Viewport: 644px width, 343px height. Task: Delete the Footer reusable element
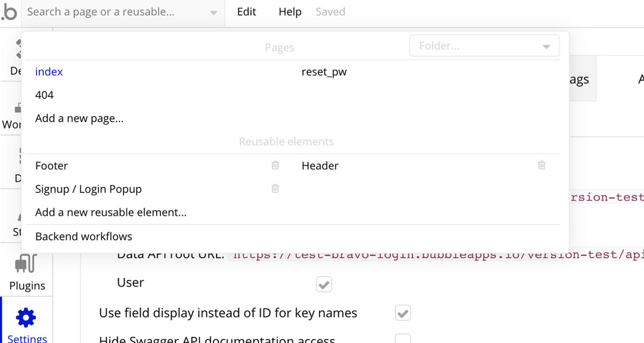[x=275, y=166]
